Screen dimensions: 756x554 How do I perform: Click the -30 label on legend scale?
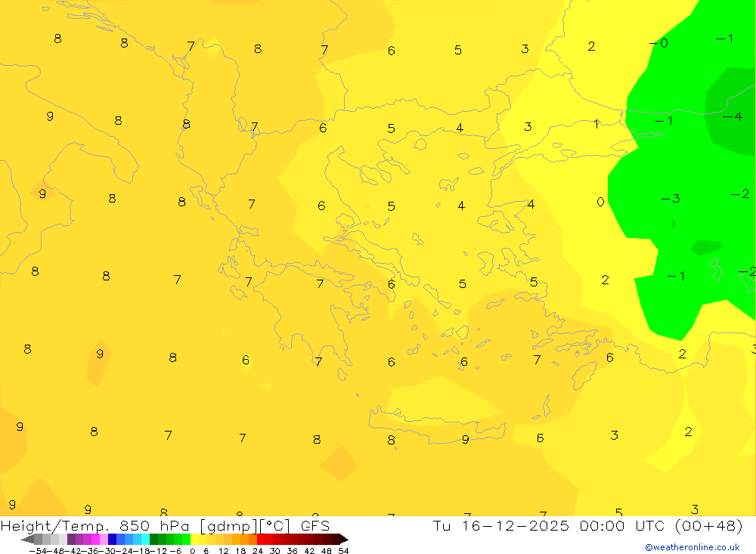pyautogui.click(x=107, y=551)
